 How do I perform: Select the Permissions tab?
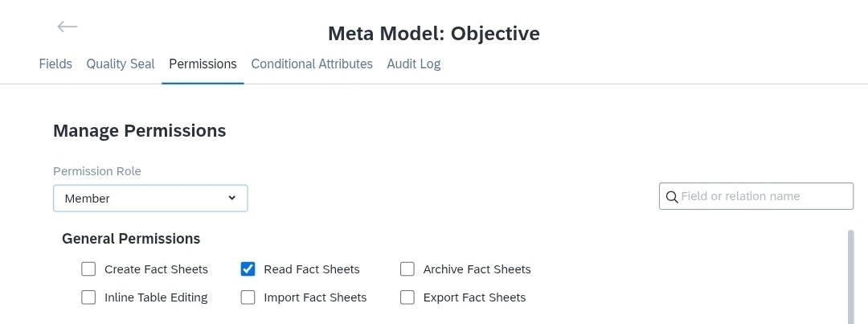[x=203, y=64]
